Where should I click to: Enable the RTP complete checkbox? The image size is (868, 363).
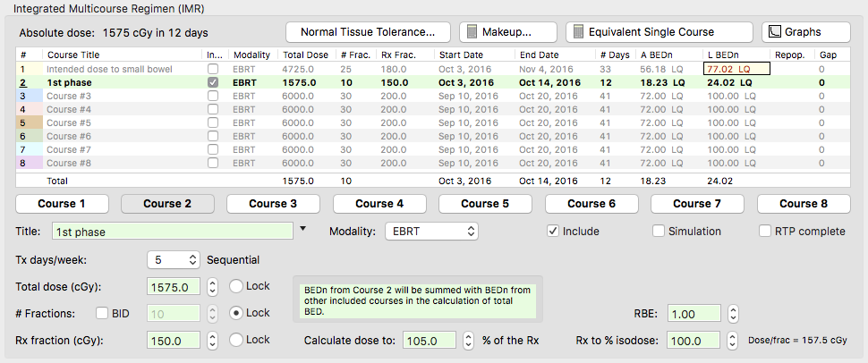coord(765,231)
